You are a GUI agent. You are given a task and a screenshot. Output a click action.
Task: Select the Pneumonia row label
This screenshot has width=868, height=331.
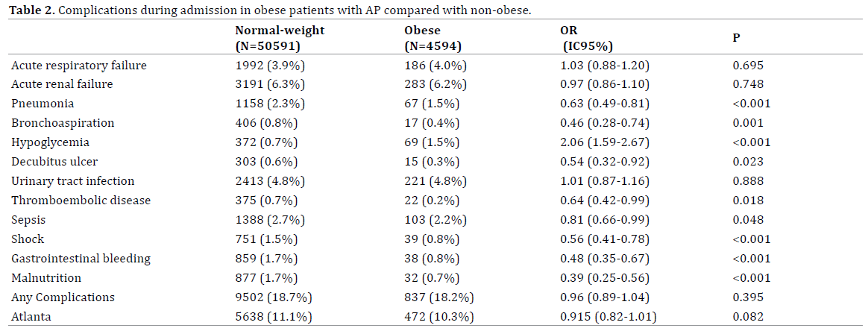pyautogui.click(x=42, y=104)
